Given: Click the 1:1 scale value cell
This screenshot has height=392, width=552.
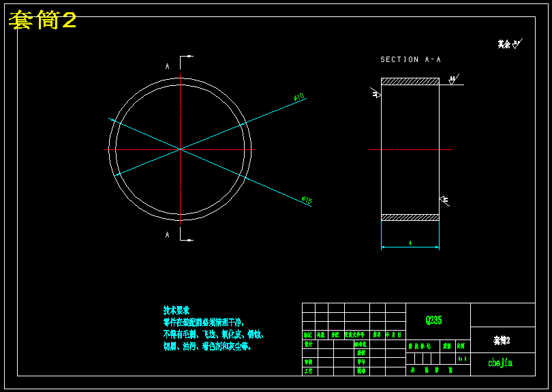Looking at the screenshot, I should [463, 359].
